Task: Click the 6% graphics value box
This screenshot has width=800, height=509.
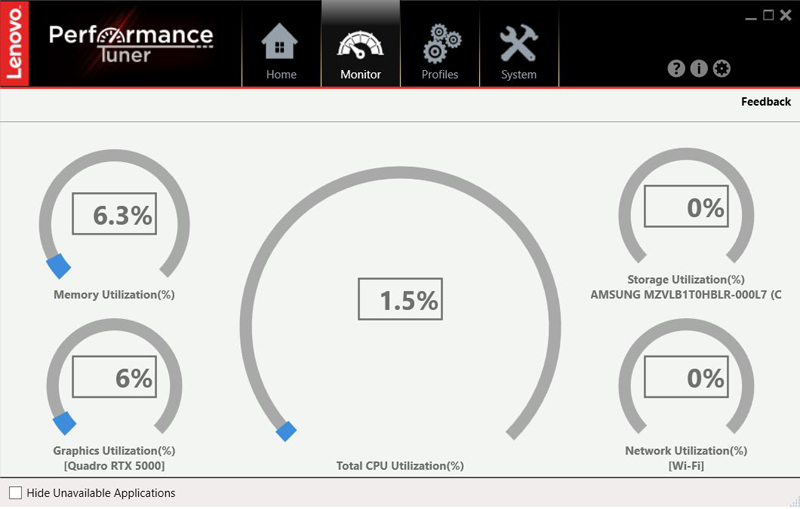Action: point(114,377)
